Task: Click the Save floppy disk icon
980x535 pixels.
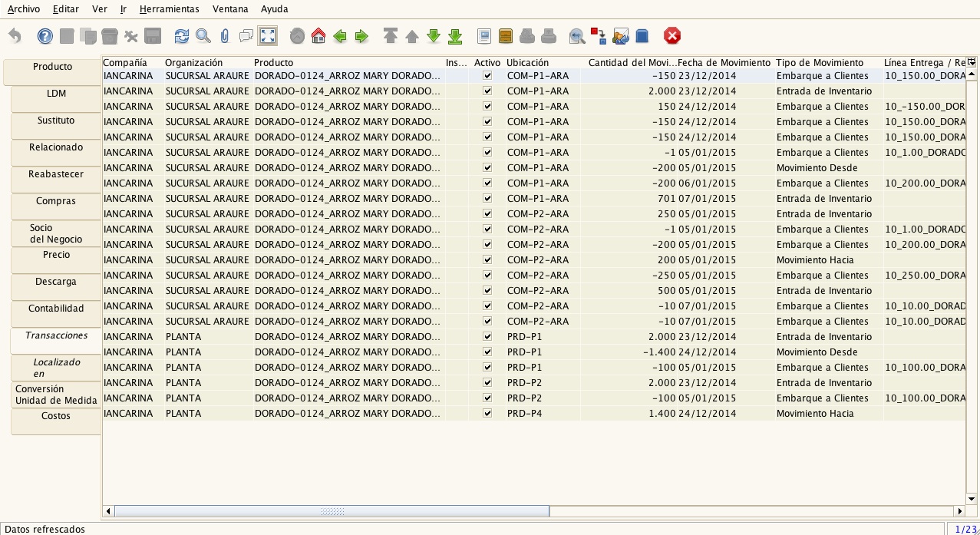Action: (153, 36)
